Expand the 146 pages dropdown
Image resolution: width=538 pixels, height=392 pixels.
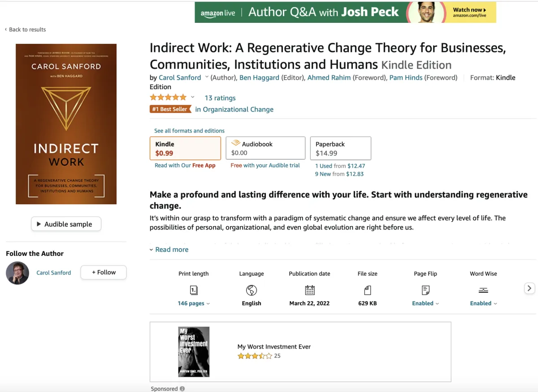[x=194, y=303]
